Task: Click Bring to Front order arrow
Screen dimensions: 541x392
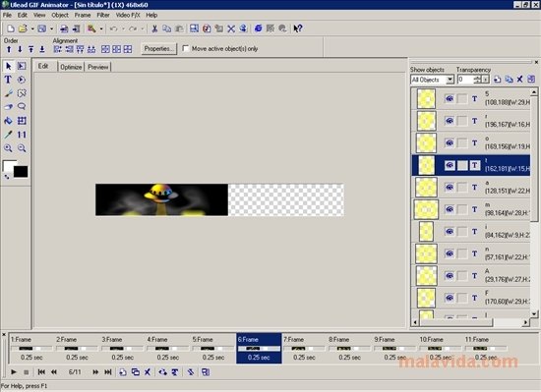Action: point(31,49)
